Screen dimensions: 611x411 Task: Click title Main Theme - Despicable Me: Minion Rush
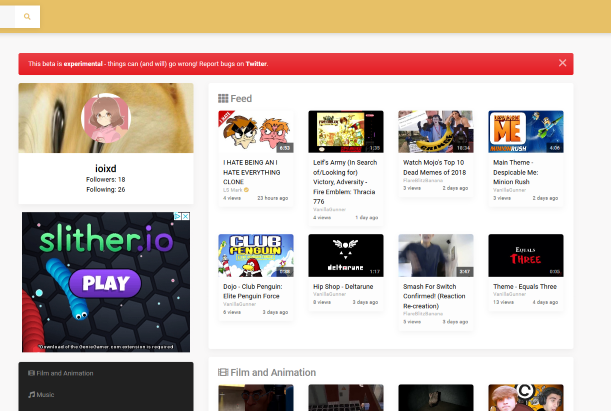click(x=516, y=172)
